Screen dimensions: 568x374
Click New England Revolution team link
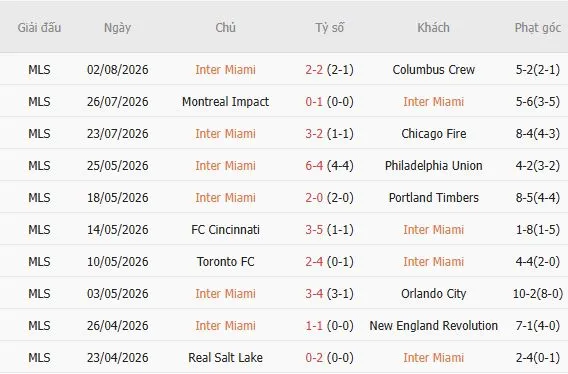coord(434,325)
